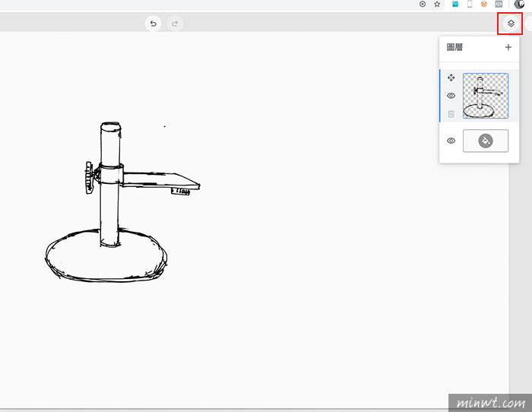Bookmark this page with star icon
The width and height of the screenshot is (532, 412).
click(x=437, y=4)
